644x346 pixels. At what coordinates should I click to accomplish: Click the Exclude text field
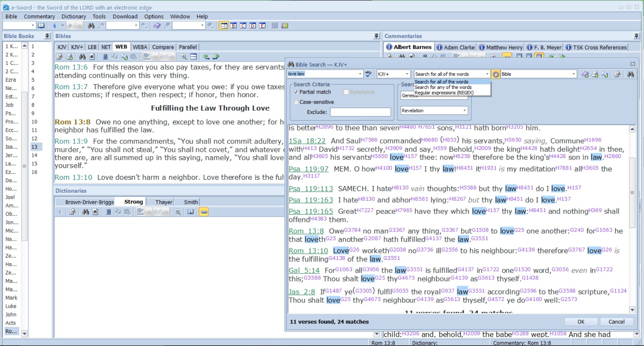(360, 112)
